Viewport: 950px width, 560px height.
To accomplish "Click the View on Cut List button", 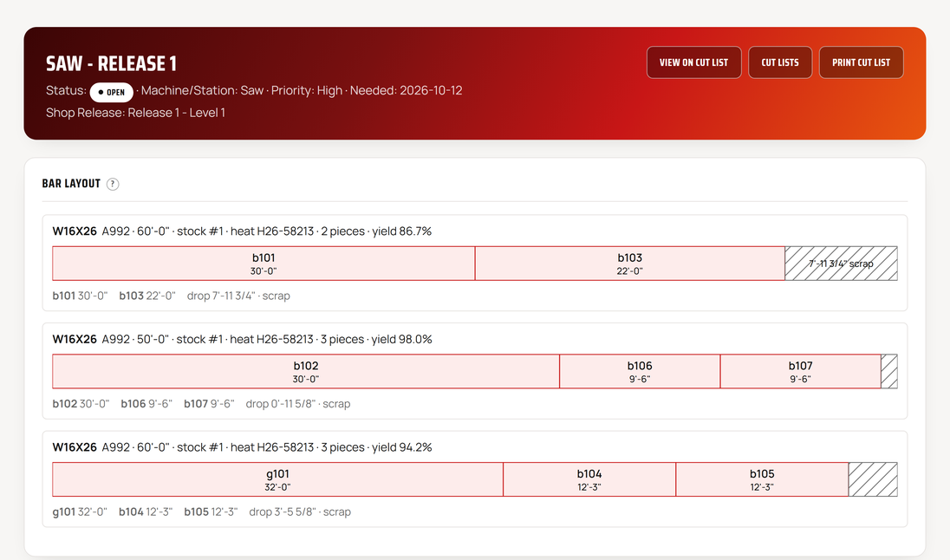I will pyautogui.click(x=693, y=62).
